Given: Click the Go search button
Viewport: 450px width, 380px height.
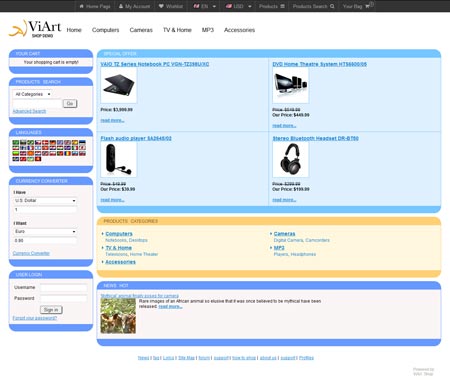Looking at the screenshot, I should point(70,104).
